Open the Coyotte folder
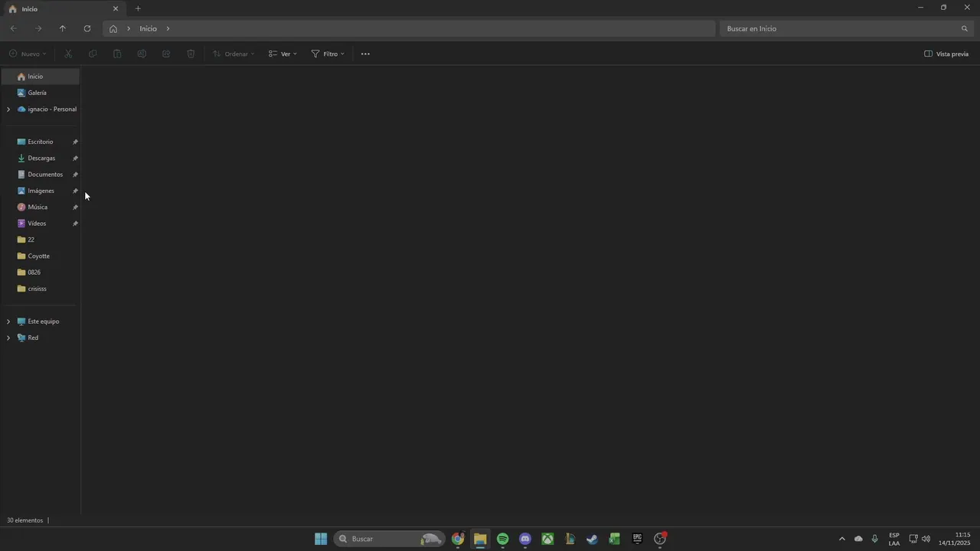This screenshot has width=980, height=551. [x=40, y=256]
